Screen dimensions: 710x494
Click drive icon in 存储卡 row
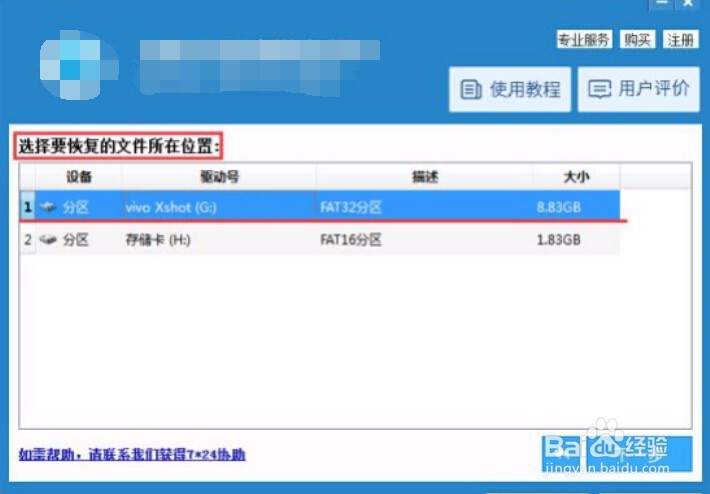pos(48,240)
